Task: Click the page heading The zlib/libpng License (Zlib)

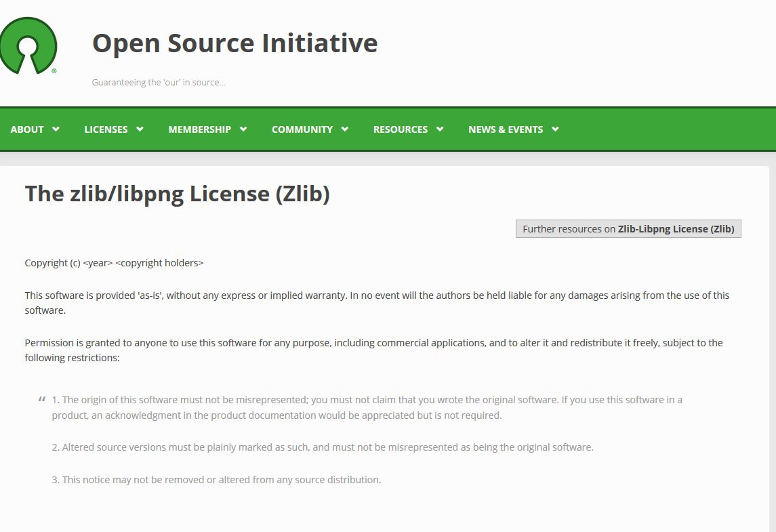Action: 177,194
